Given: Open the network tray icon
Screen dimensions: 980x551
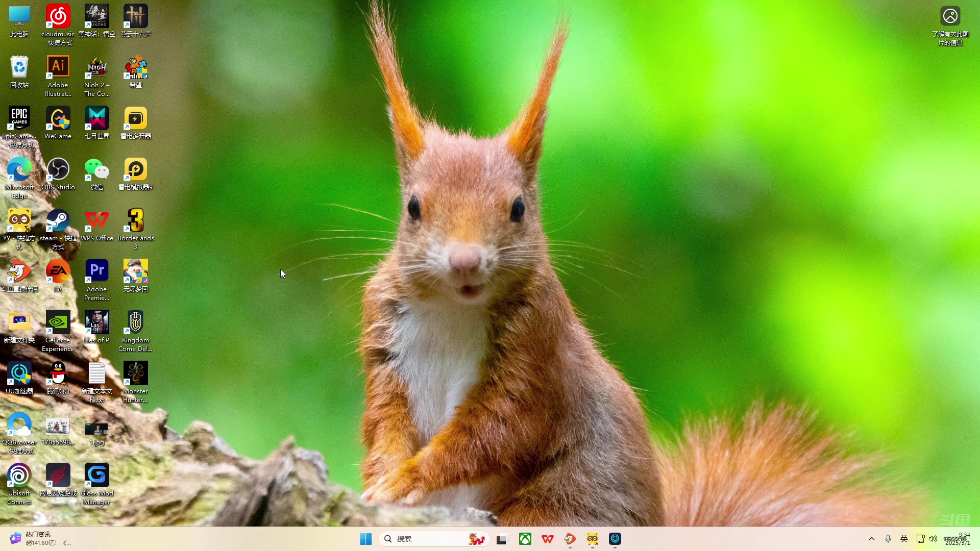Looking at the screenshot, I should (x=920, y=539).
